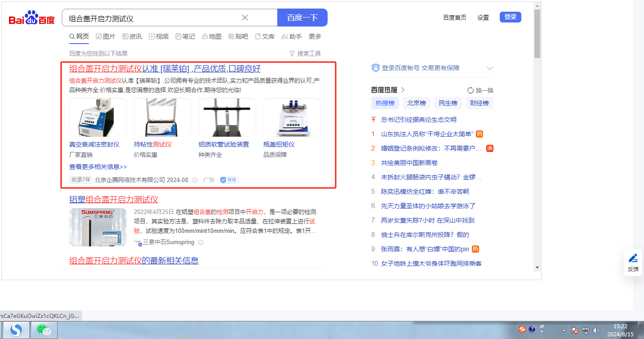The height and width of the screenshot is (339, 644).
Task: Open the 设置 settings link
Action: tap(483, 18)
